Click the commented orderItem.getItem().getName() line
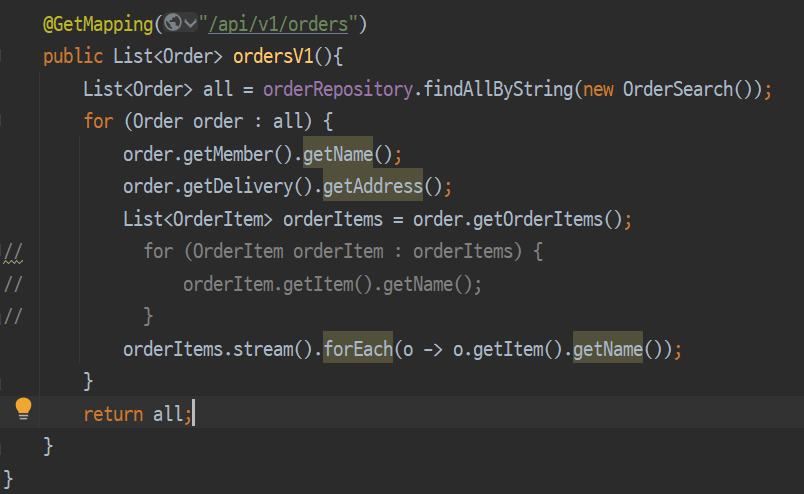Image resolution: width=804 pixels, height=494 pixels. [332, 284]
